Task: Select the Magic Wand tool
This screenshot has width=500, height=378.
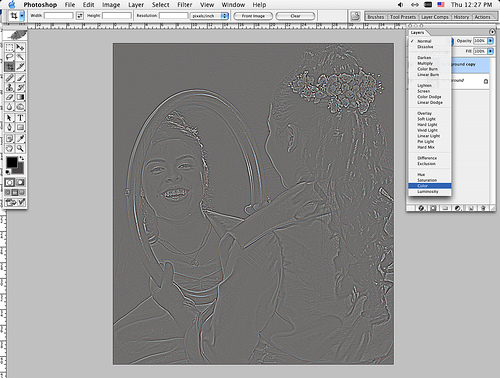Action: pos(20,57)
